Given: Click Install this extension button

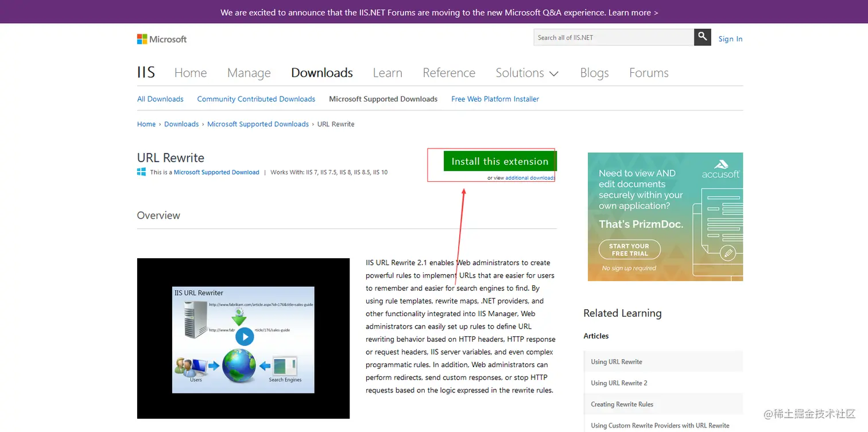Looking at the screenshot, I should (x=500, y=161).
